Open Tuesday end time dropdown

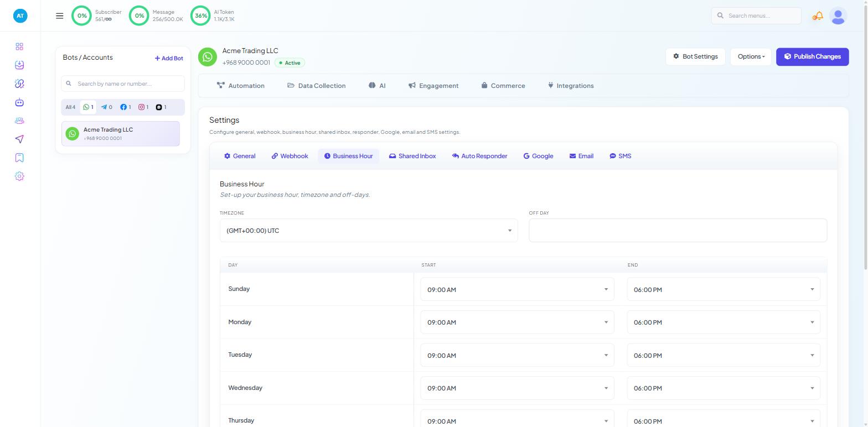pyautogui.click(x=724, y=355)
